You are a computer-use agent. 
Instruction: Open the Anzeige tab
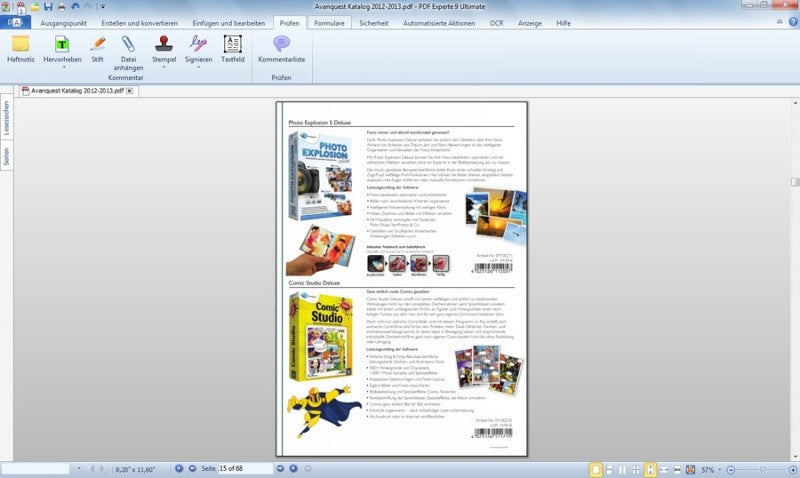(x=530, y=23)
